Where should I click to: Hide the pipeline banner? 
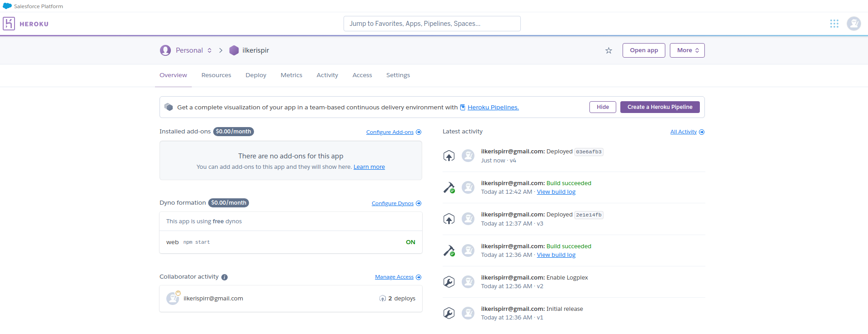click(x=603, y=107)
